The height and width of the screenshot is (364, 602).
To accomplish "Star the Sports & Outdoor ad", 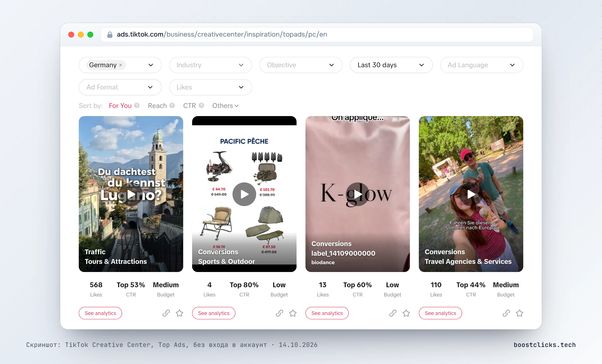I will 293,313.
